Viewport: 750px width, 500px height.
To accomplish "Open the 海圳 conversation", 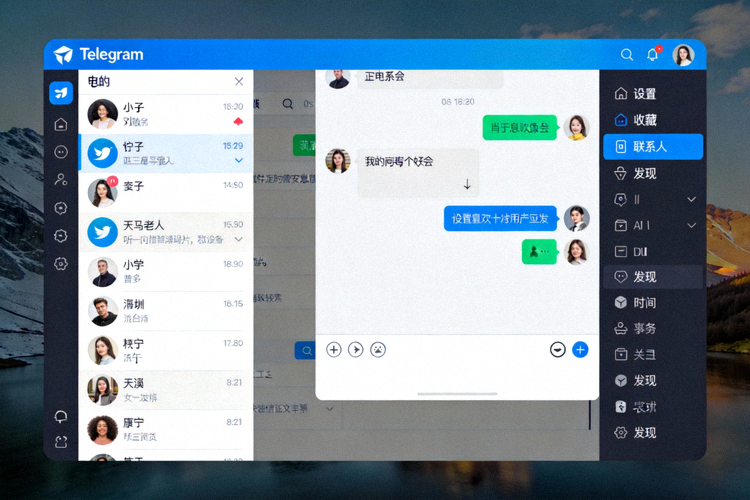I will [166, 311].
